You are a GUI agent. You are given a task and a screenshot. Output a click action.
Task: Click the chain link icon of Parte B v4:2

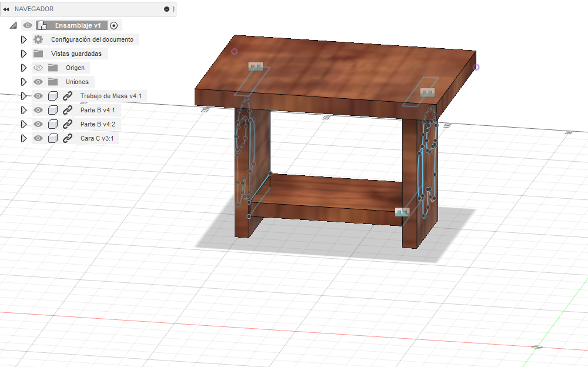click(68, 124)
